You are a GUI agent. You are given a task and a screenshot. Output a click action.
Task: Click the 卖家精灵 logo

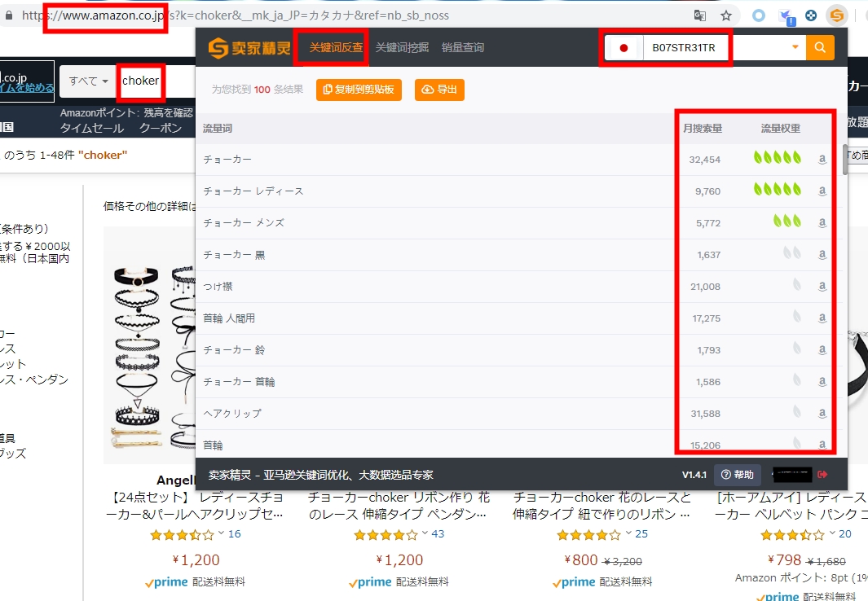coord(249,48)
